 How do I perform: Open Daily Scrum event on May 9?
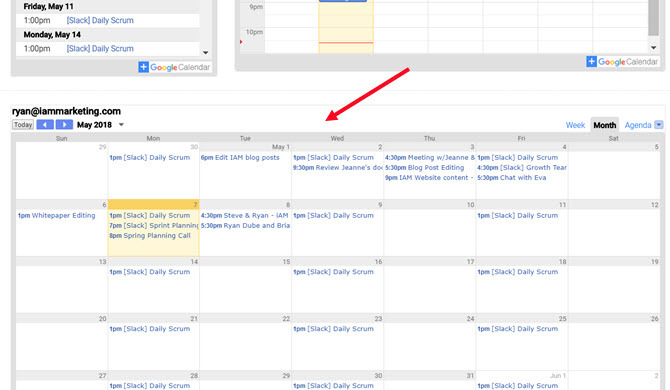tap(333, 216)
